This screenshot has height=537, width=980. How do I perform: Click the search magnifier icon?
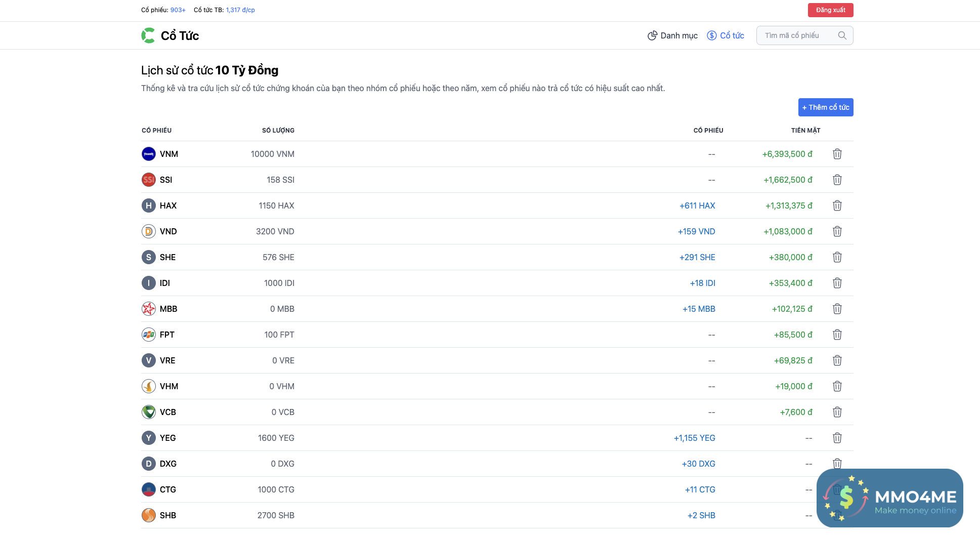tap(842, 35)
